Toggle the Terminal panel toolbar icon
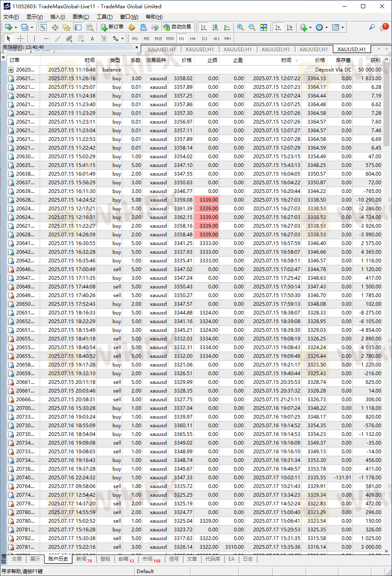392x576 pixels. tap(78, 27)
